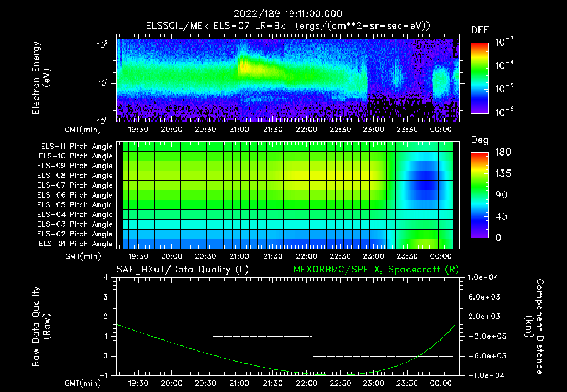Screen dimensions: 567x392
Task: Click the ELS-07 Pitch Angle row label
Action: [75, 185]
